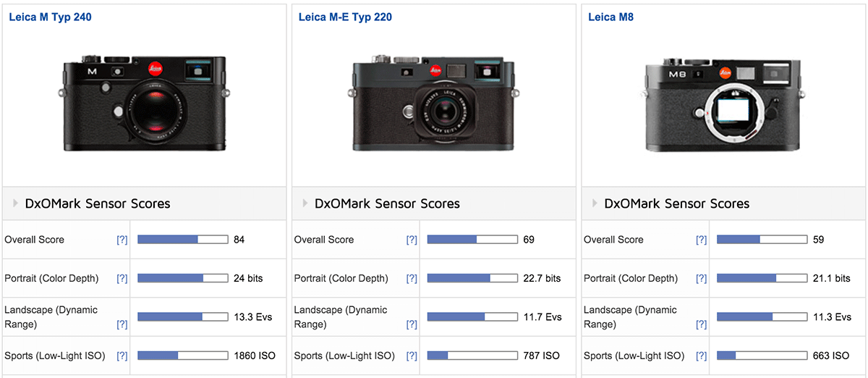Image resolution: width=868 pixels, height=378 pixels.
Task: Click Landscape Dynamic Range help [?] for M Typ 240
Action: tap(122, 317)
